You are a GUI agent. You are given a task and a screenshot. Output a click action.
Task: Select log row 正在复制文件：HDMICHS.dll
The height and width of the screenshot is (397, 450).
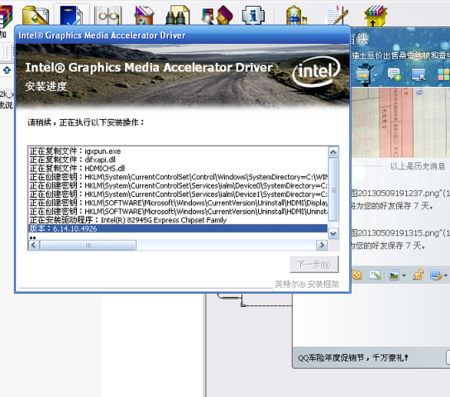coord(178,168)
